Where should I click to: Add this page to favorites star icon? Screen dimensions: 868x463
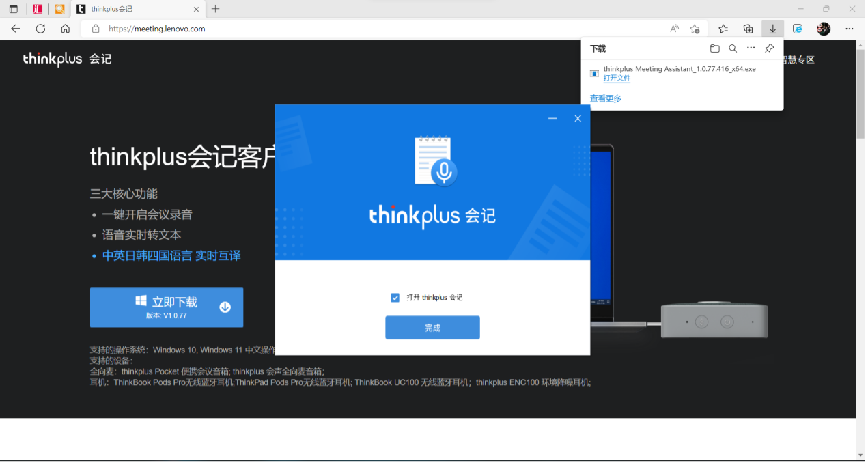(x=695, y=29)
